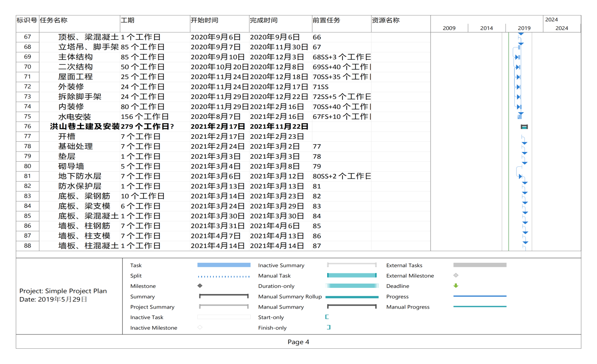Select row number 75 for 水电安装

pyautogui.click(x=28, y=116)
